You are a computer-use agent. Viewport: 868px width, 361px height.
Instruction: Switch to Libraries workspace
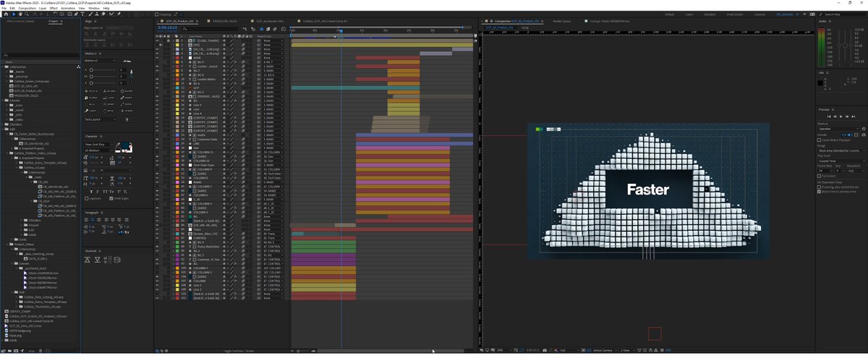[x=759, y=14]
